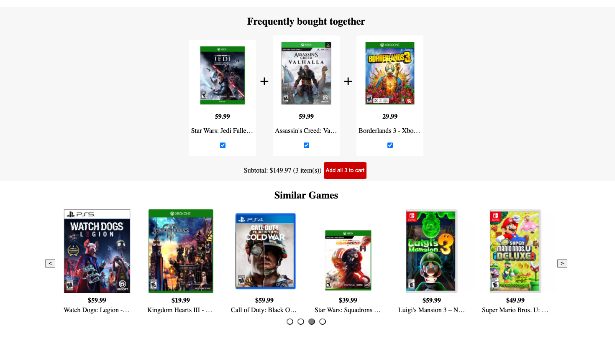Go to previous similar games slide
615x364 pixels.
click(50, 263)
